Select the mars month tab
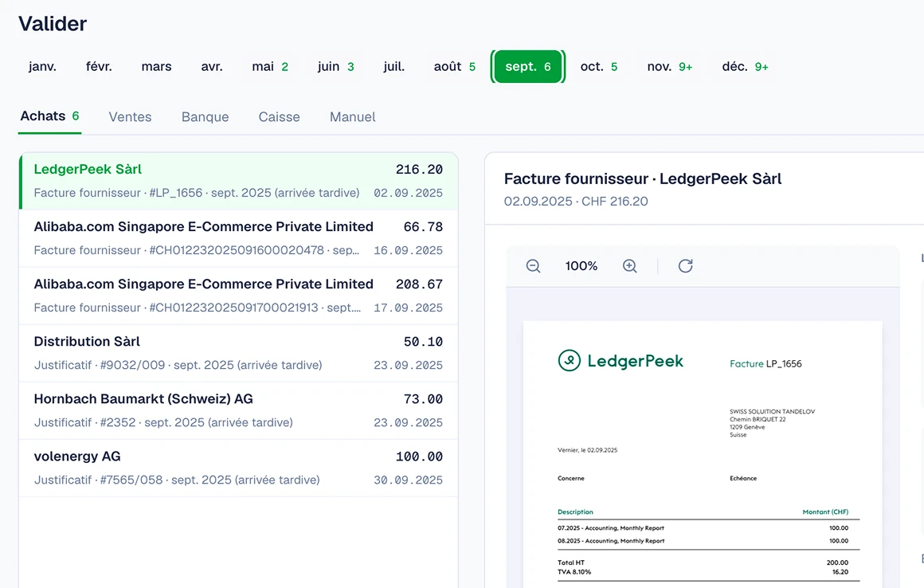Image resolution: width=924 pixels, height=588 pixels. coord(156,67)
